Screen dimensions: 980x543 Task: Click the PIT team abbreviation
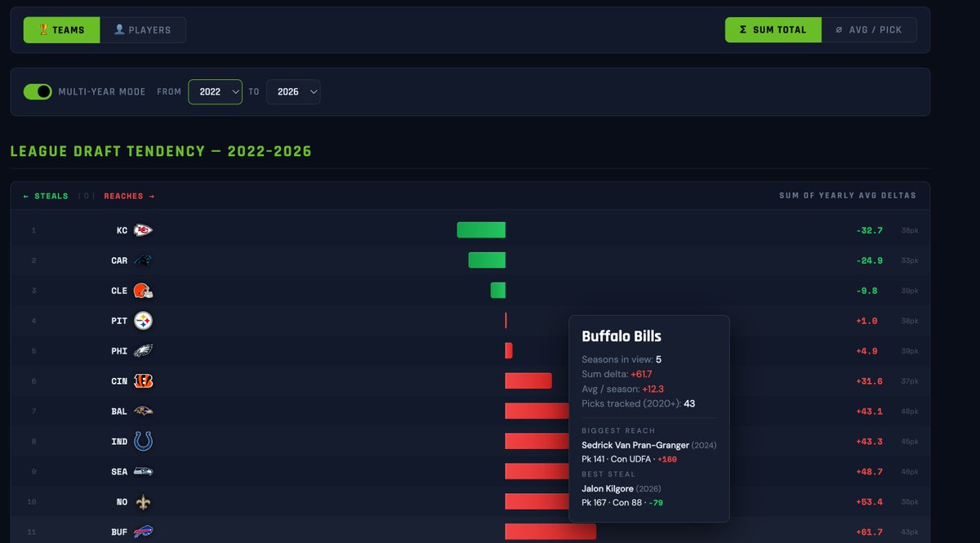pyautogui.click(x=119, y=322)
